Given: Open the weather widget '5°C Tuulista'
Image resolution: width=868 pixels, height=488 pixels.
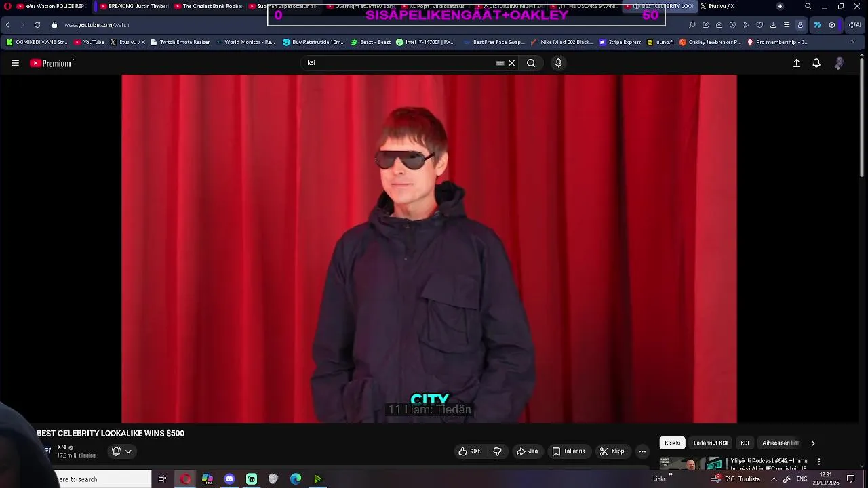Looking at the screenshot, I should 736,479.
